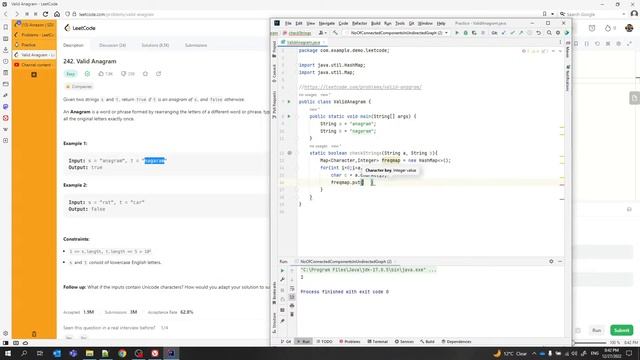Open TODO tool window tab
Viewport: 640px width, 360px height.
click(x=324, y=342)
